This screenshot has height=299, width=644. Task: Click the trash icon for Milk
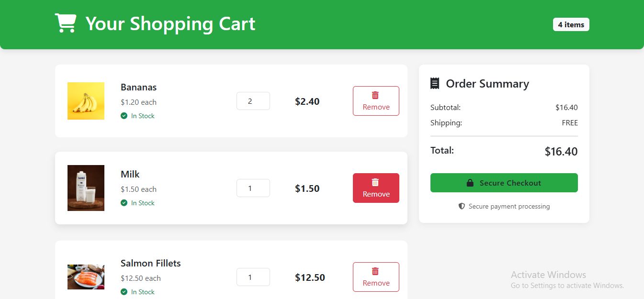point(375,182)
